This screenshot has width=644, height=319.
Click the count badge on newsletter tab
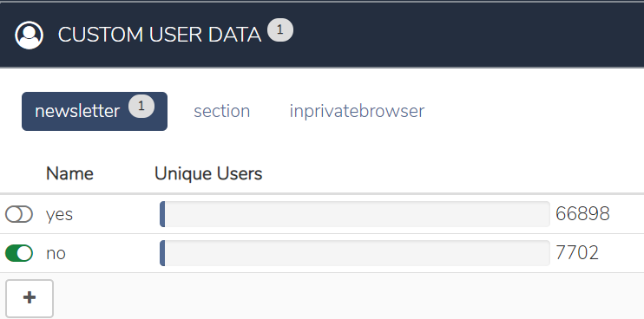141,107
